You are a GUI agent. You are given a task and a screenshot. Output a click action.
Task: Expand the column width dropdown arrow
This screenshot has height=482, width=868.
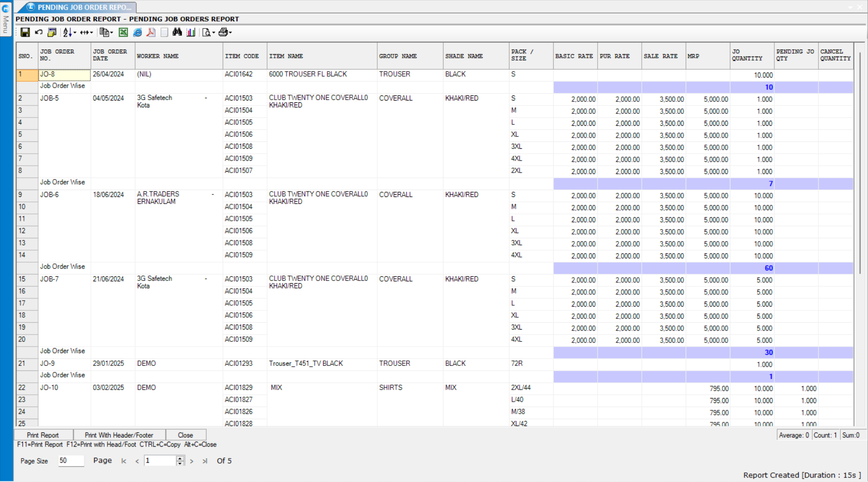pos(91,32)
